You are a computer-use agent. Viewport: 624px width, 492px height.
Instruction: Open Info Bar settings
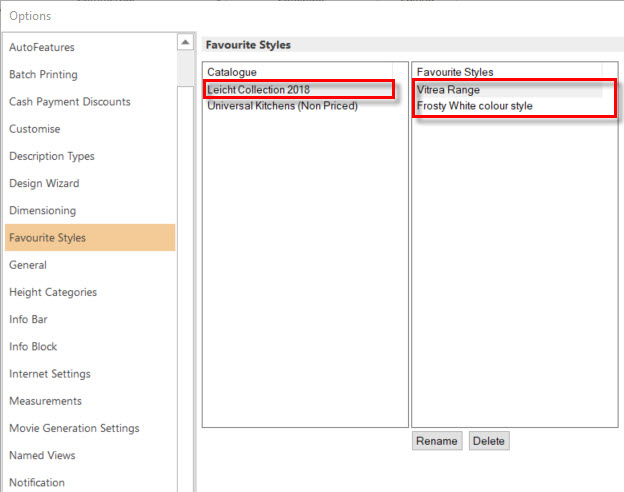(90, 319)
